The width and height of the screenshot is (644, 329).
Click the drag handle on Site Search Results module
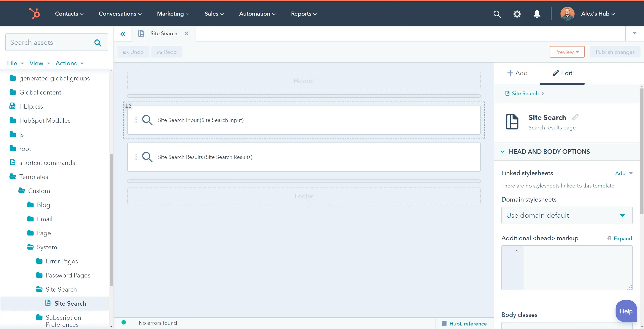pyautogui.click(x=136, y=157)
